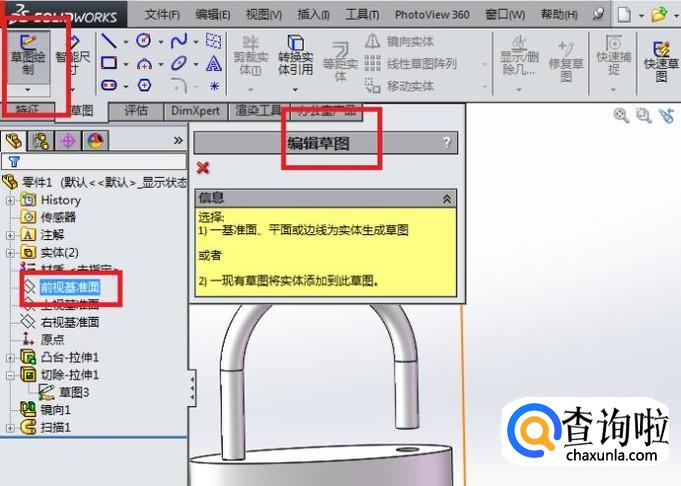Open dropdown arrow under 转换实体引用

[x=295, y=90]
